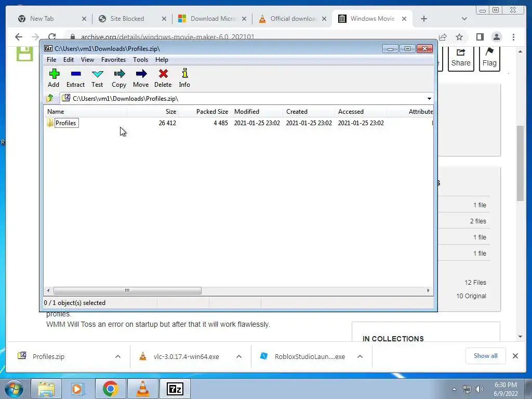Switch to the New Tab browser tab

42,19
